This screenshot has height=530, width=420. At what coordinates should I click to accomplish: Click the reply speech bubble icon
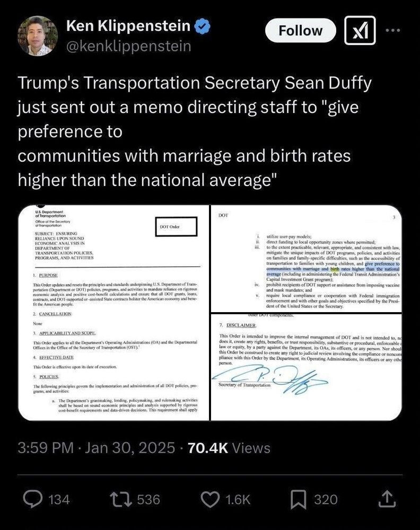click(x=33, y=500)
